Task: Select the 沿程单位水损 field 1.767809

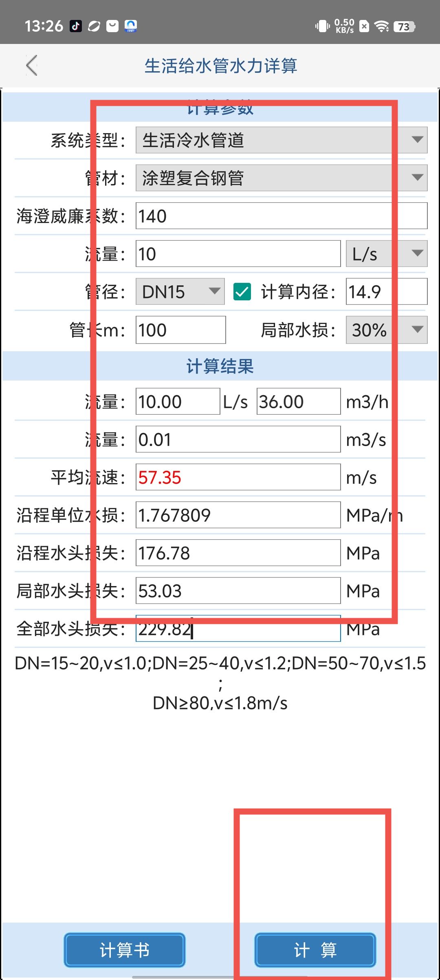Action: (238, 515)
